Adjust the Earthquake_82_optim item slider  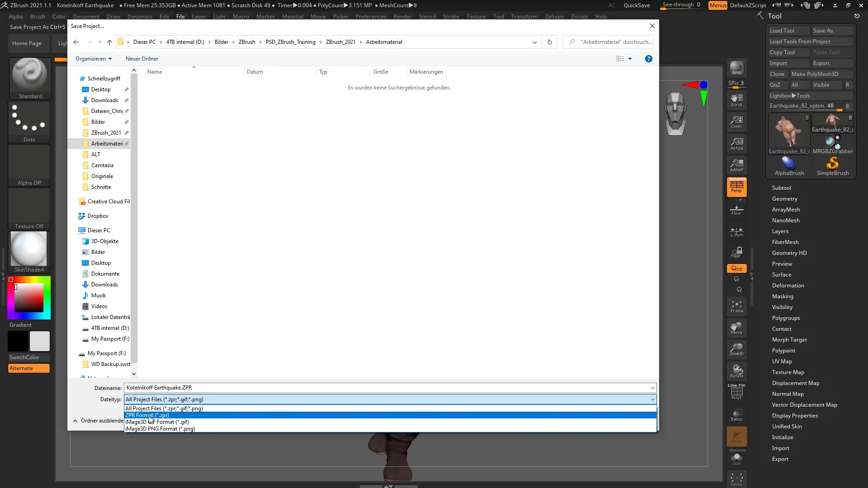coord(806,106)
